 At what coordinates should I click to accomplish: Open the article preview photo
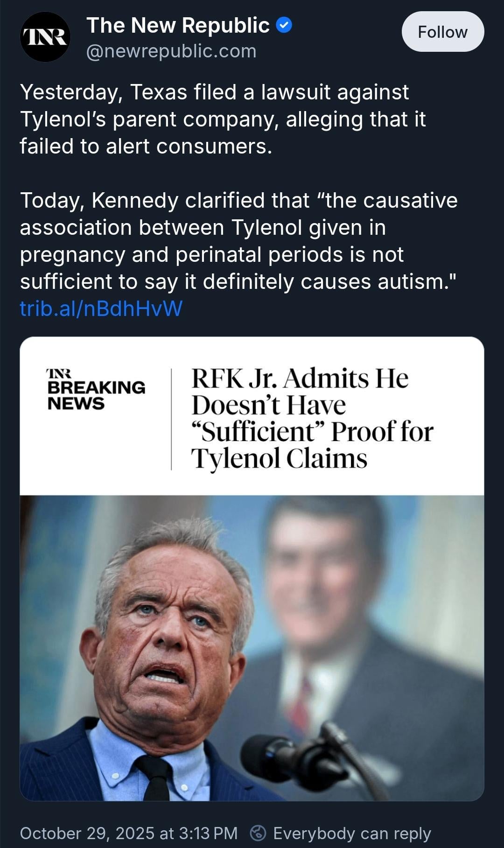point(252,647)
